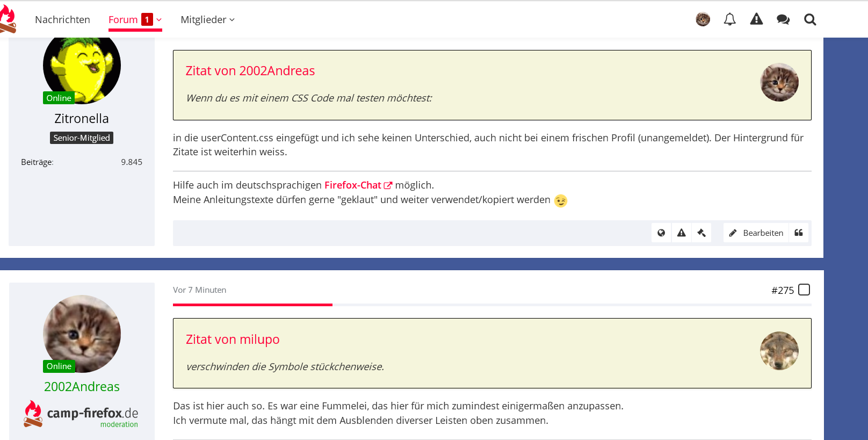Report Zitronella's post via warning icon
This screenshot has height=440, width=868.
click(681, 233)
